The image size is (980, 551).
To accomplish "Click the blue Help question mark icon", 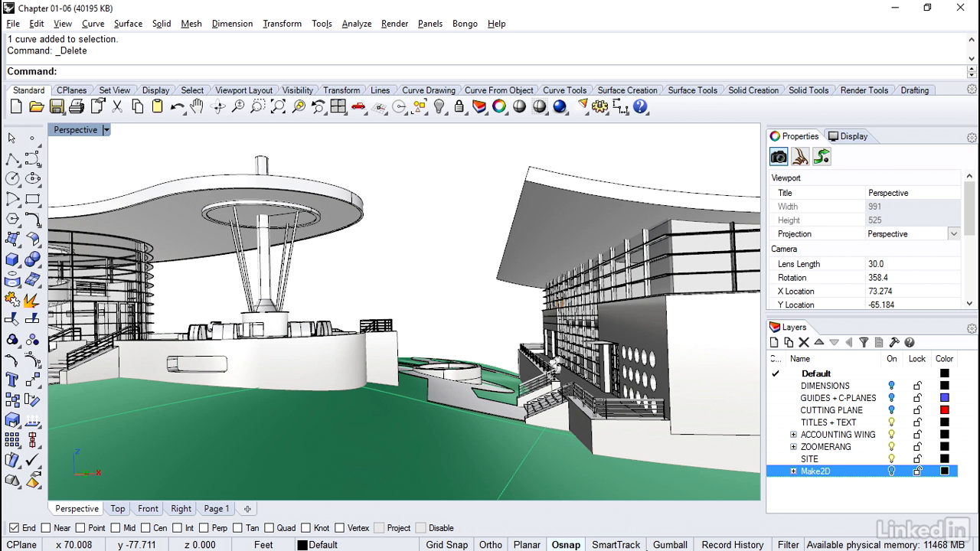I will coord(641,107).
